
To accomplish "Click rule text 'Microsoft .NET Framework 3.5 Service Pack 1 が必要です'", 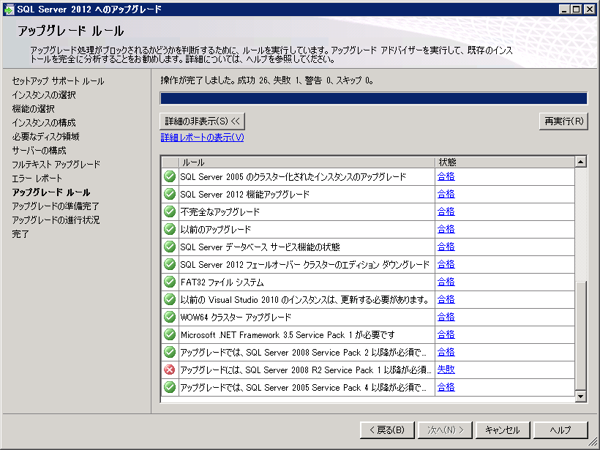I will 287,335.
